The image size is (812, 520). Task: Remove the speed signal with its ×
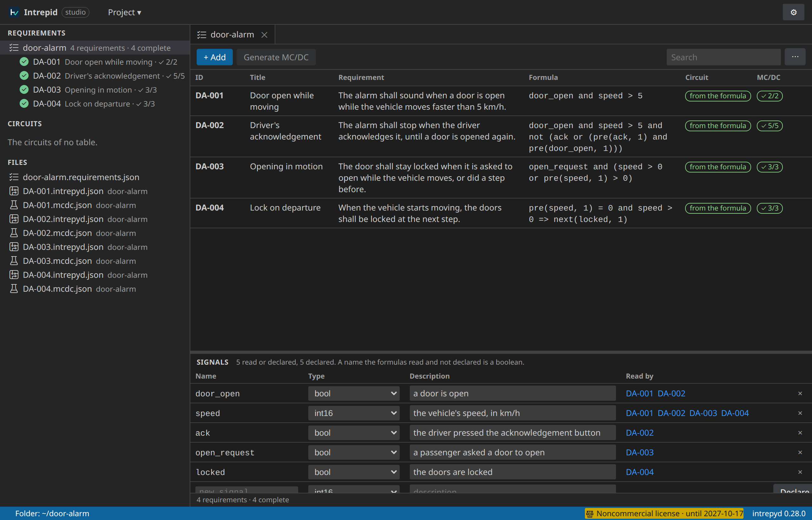pyautogui.click(x=800, y=413)
